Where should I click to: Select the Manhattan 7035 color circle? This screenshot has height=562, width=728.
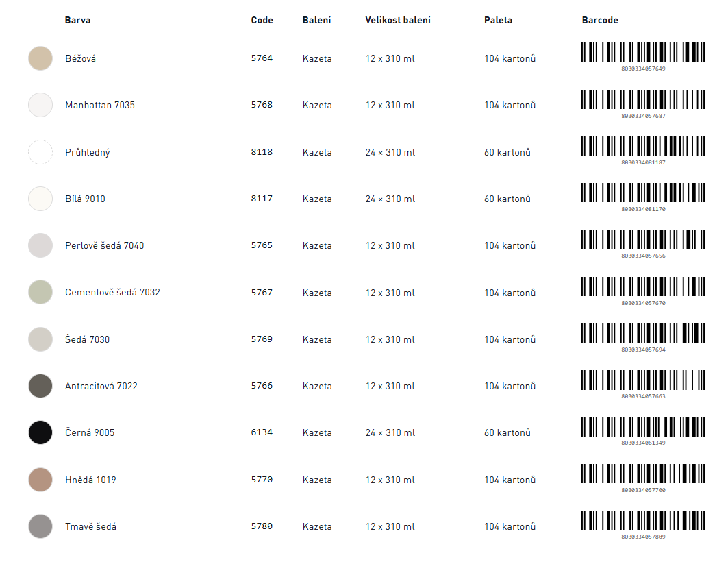tap(40, 105)
